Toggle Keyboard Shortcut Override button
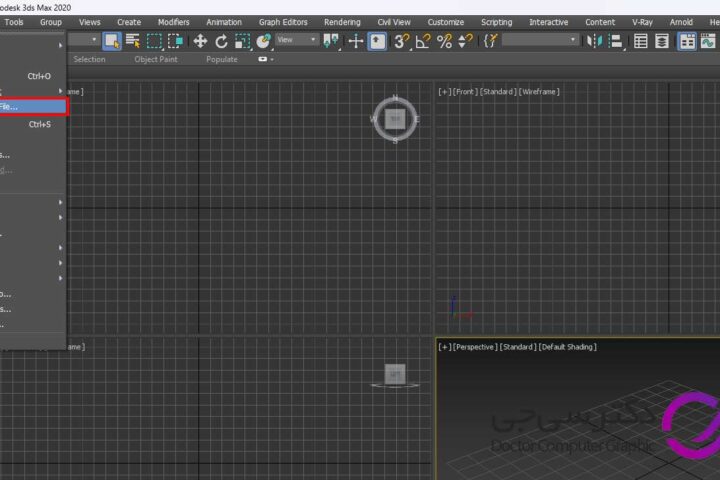Viewport: 720px width, 480px height. 377,41
